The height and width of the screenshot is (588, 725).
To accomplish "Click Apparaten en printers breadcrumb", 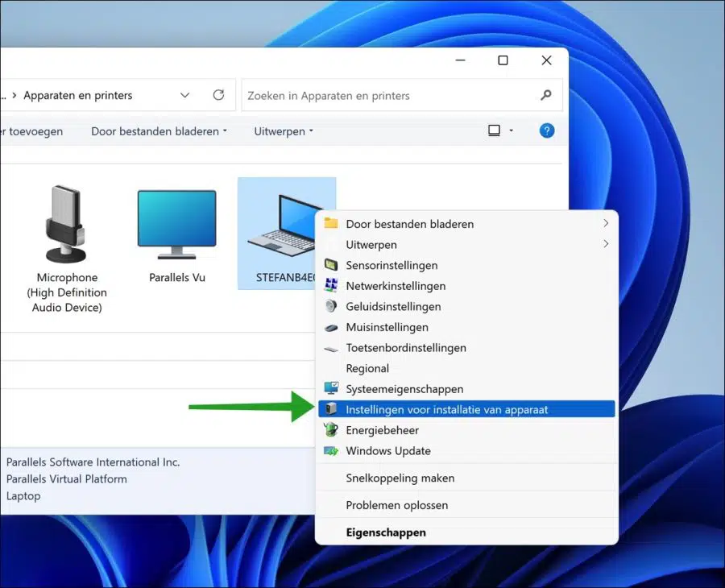I will point(77,95).
